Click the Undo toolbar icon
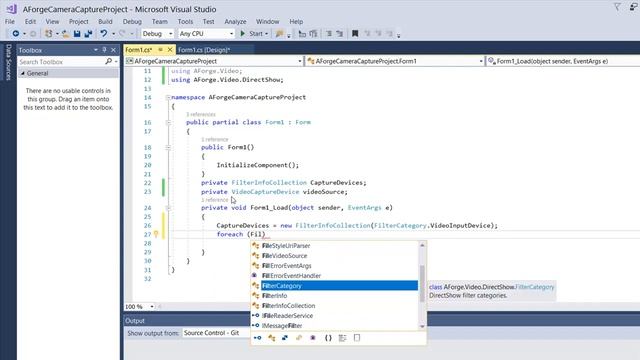 104,33
